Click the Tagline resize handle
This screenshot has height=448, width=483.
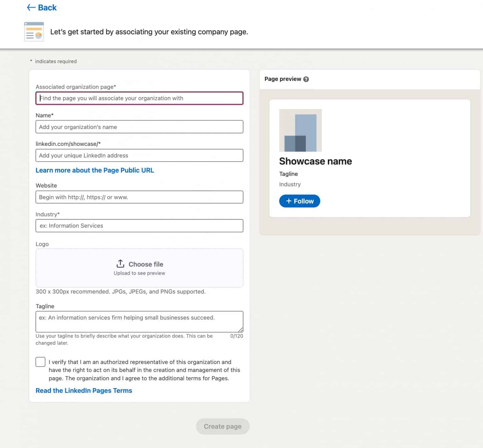click(241, 330)
